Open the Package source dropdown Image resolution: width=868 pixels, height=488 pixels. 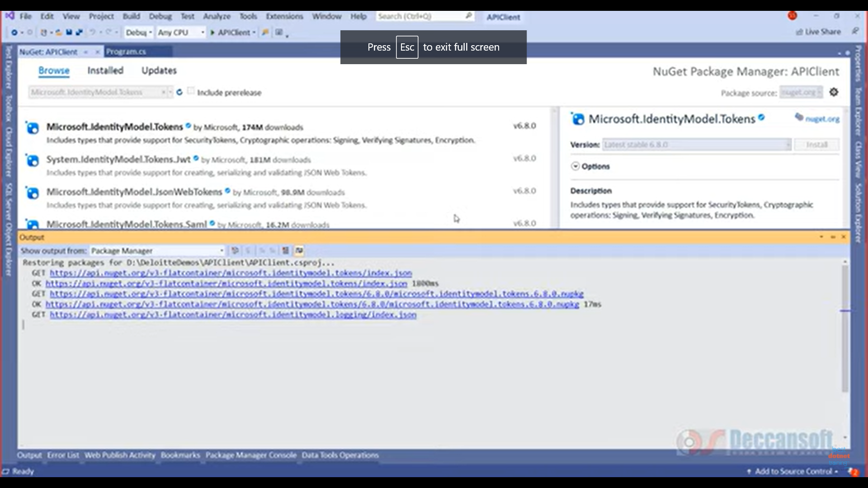(801, 92)
